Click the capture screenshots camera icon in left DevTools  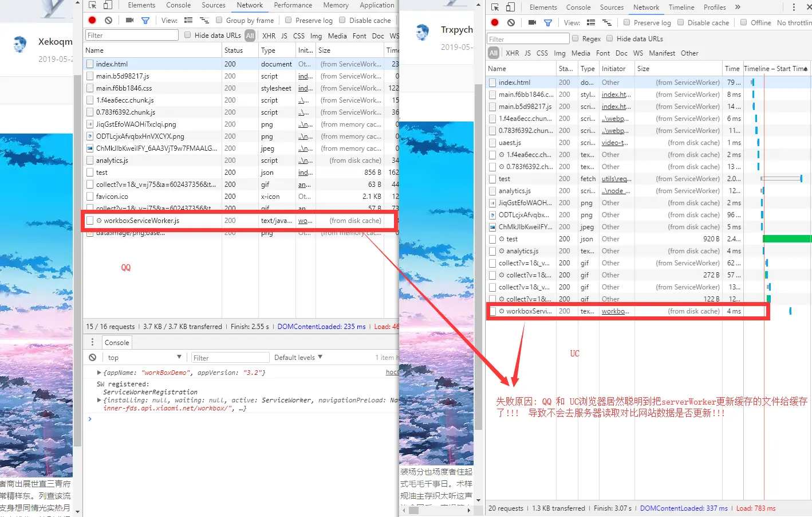click(129, 20)
